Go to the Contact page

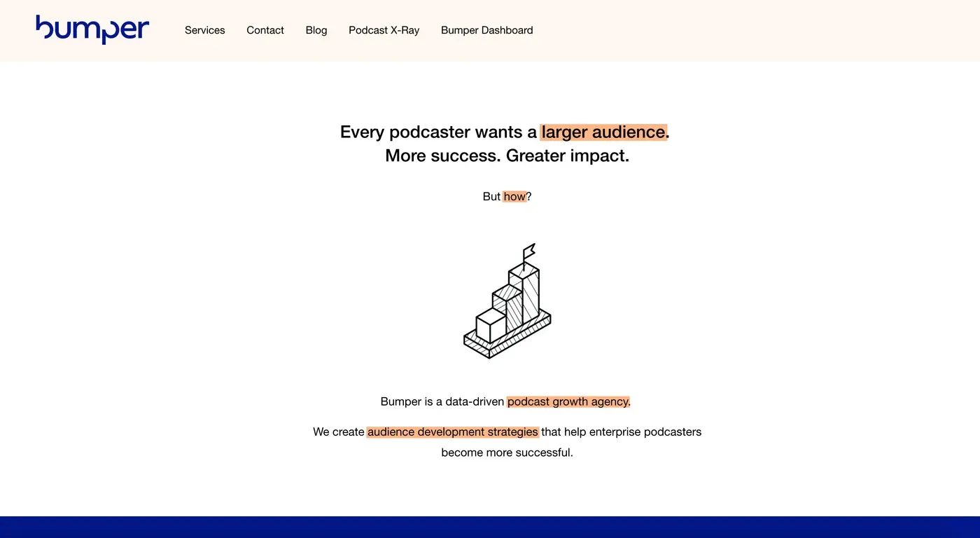[x=265, y=30]
